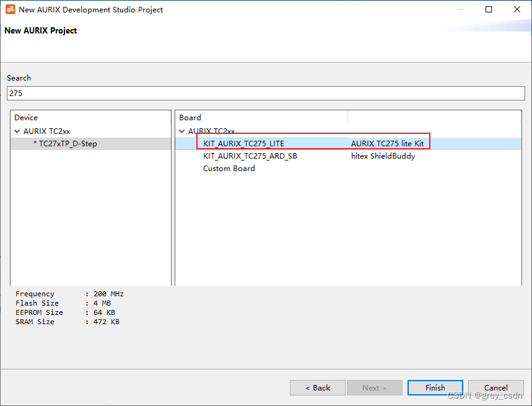This screenshot has height=406, width=532.
Task: Click the AURIX Development Studio title bar icon
Action: click(11, 9)
